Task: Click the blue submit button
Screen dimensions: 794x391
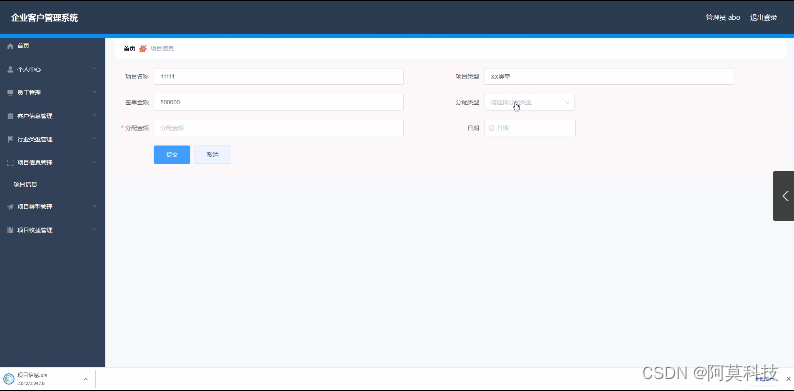Action: pyautogui.click(x=172, y=154)
